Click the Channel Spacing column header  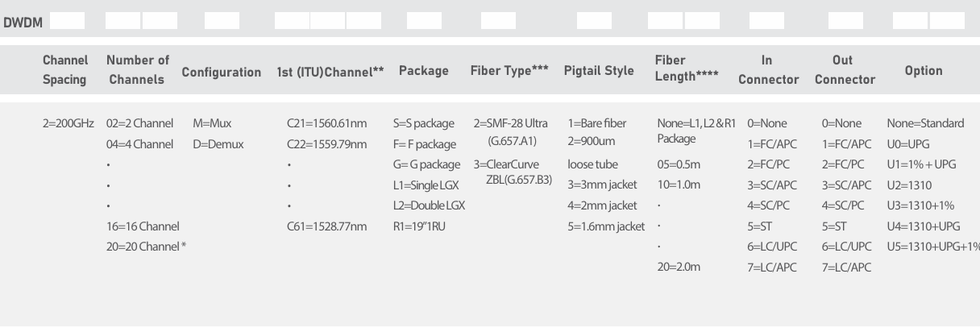pyautogui.click(x=64, y=70)
